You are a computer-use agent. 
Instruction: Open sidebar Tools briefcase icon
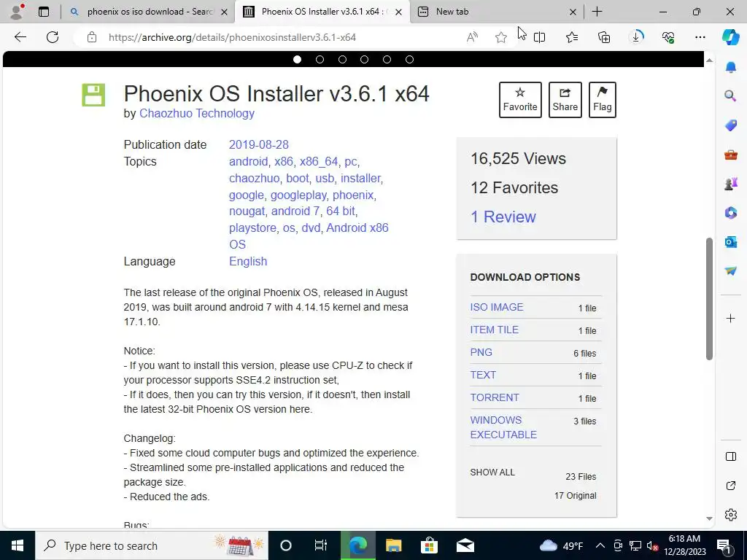[x=731, y=155]
